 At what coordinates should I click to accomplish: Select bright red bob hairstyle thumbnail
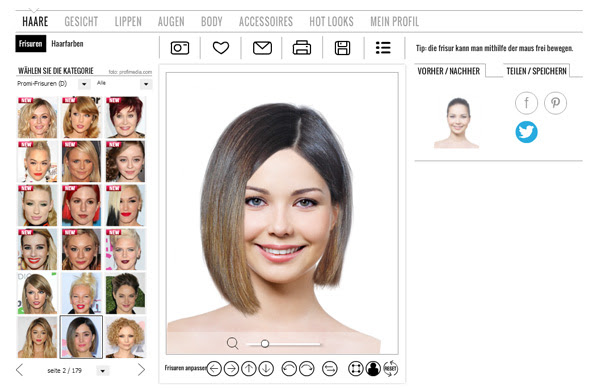(82, 205)
